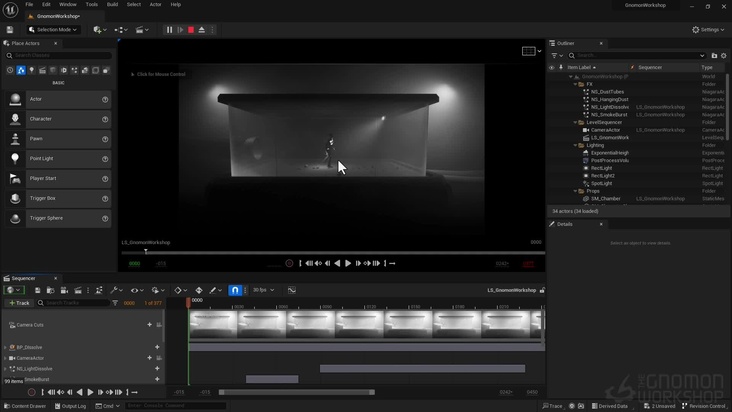Open the Build menu

pyautogui.click(x=112, y=5)
